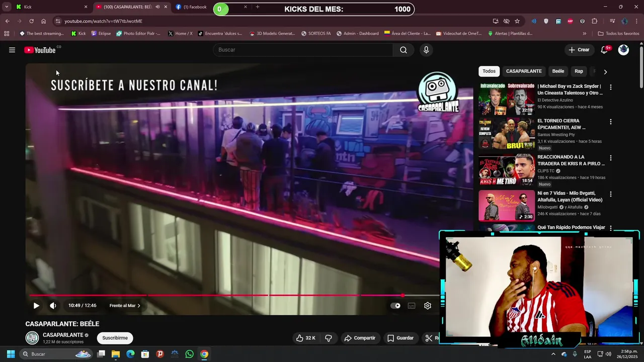This screenshot has width=644, height=362.
Task: Open more options for EL TORNEO CIERRA video
Action: (x=611, y=122)
